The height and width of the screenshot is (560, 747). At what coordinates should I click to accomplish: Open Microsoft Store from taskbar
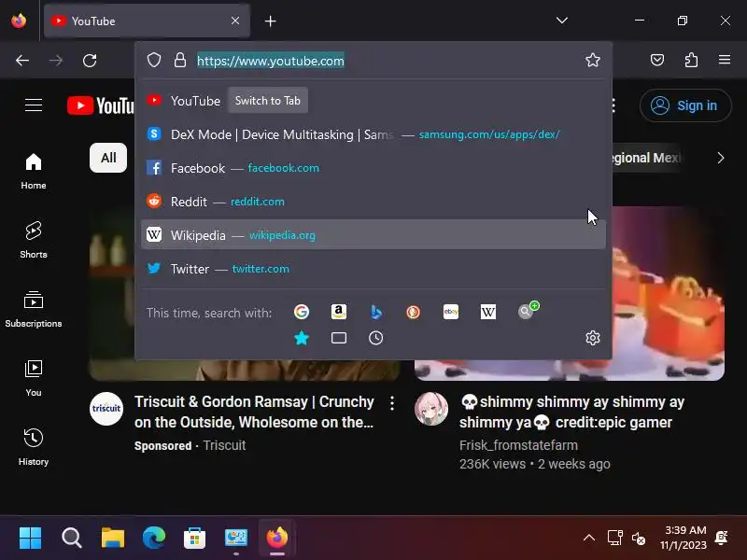coord(194,538)
